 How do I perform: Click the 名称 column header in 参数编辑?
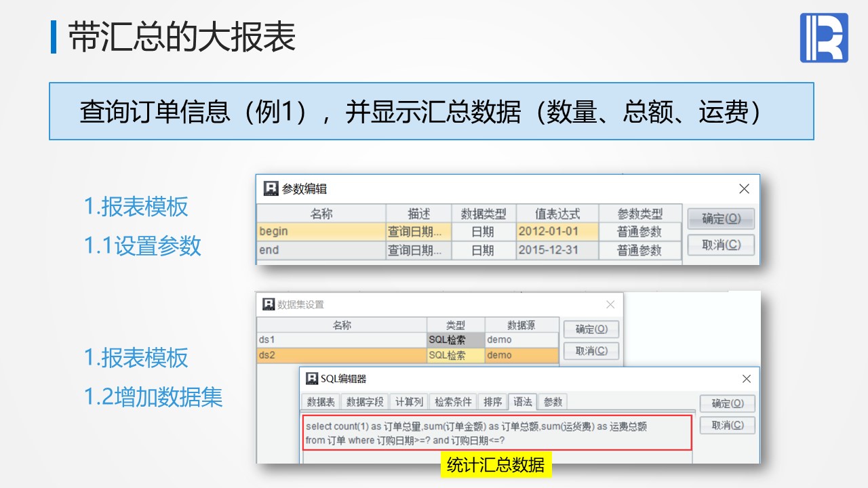[x=321, y=213]
